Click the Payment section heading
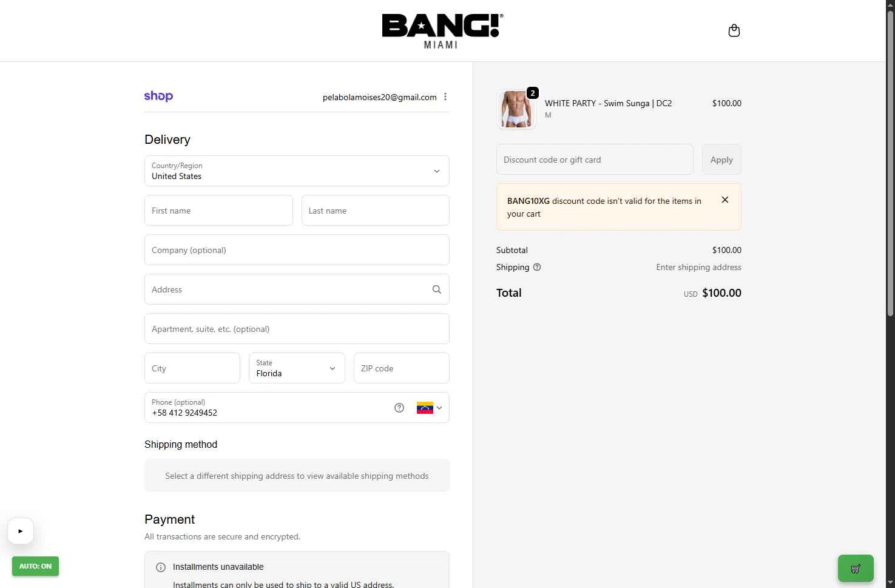This screenshot has height=588, width=895. pyautogui.click(x=169, y=519)
